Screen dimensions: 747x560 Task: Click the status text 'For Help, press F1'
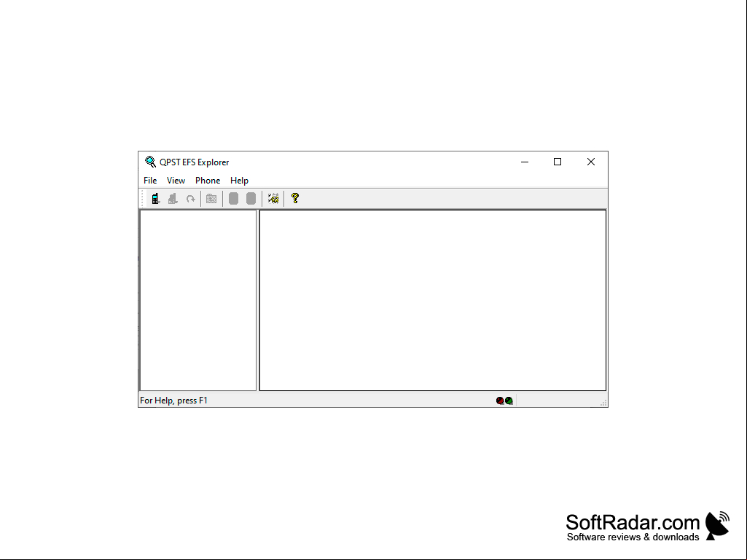click(174, 401)
